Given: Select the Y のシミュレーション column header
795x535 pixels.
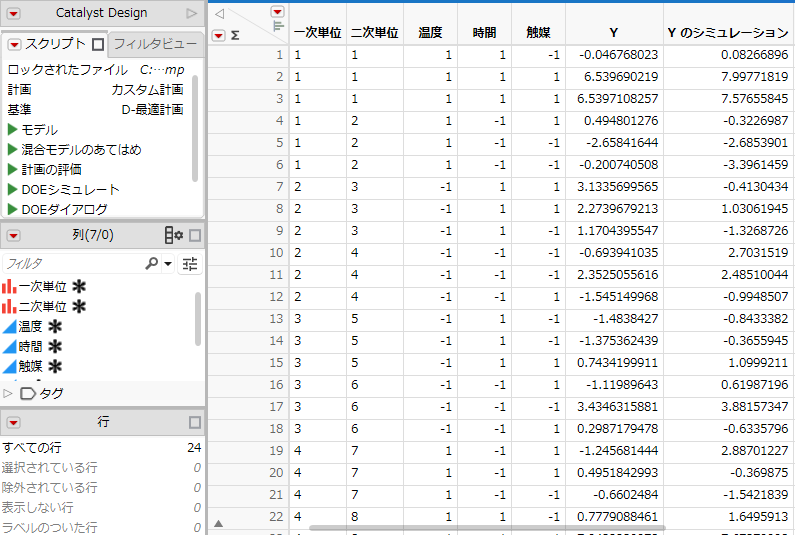Looking at the screenshot, I should pos(728,33).
